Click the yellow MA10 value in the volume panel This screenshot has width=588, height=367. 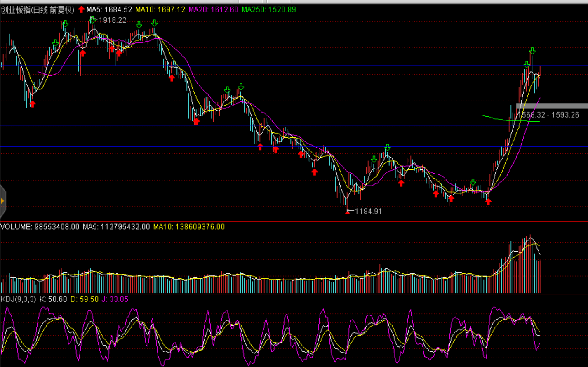coord(189,227)
